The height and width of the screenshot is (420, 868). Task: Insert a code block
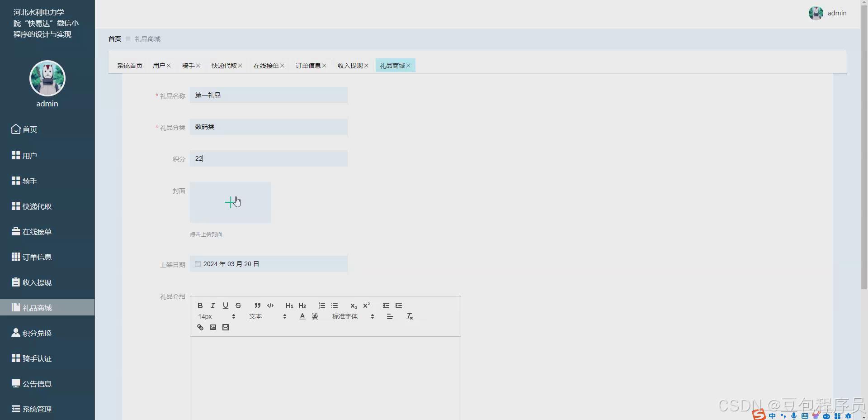270,305
